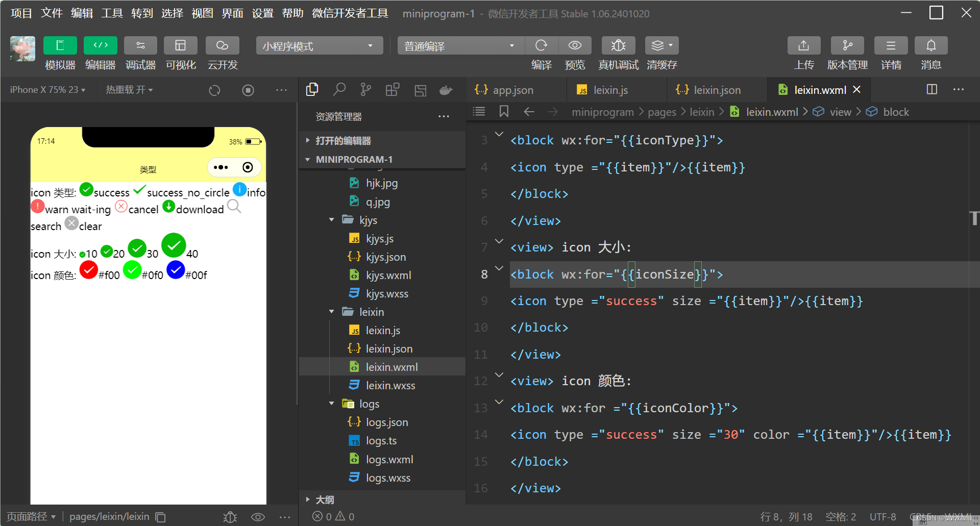The height and width of the screenshot is (526, 980).
Task: Toggle the Editor panel button
Action: (x=100, y=45)
